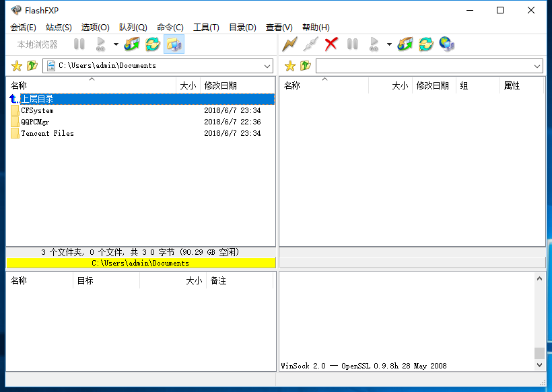Click inside the remote path input field
This screenshot has height=392, width=552.
pos(424,66)
